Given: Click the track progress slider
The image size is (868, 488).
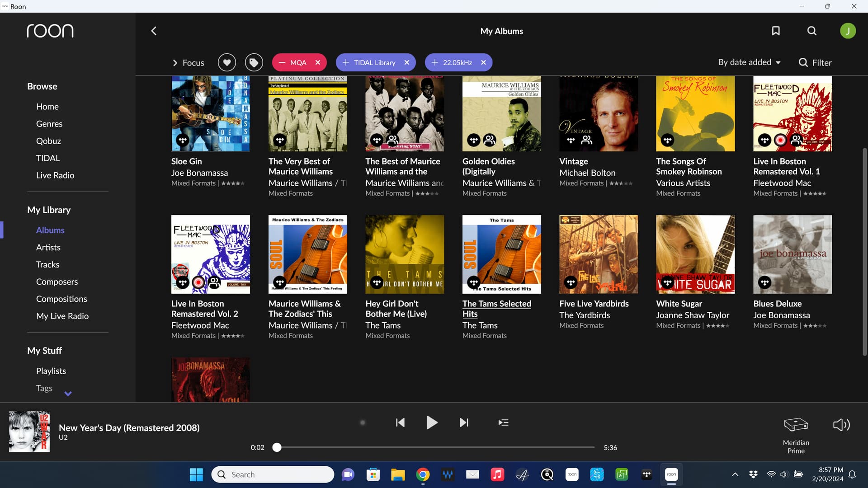Looking at the screenshot, I should 435,447.
